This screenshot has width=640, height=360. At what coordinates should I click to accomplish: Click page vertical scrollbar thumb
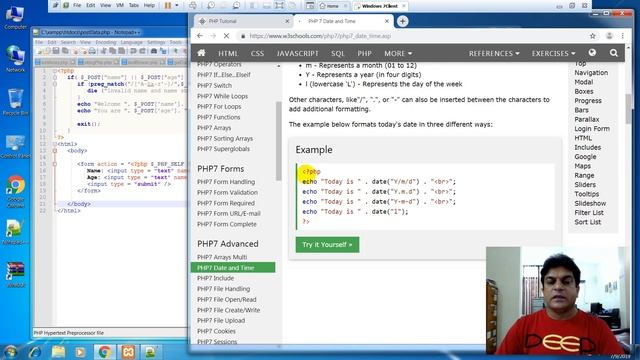tap(628, 109)
